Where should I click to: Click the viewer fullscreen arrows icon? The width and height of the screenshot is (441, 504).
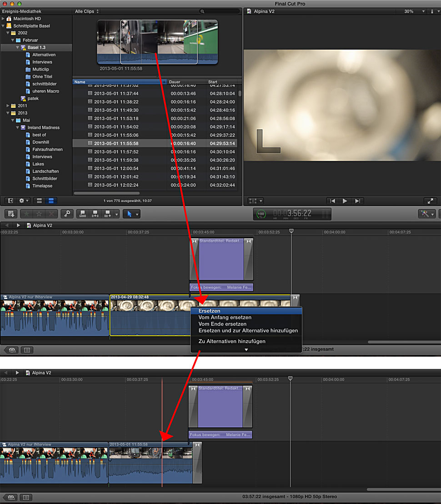coord(430,201)
